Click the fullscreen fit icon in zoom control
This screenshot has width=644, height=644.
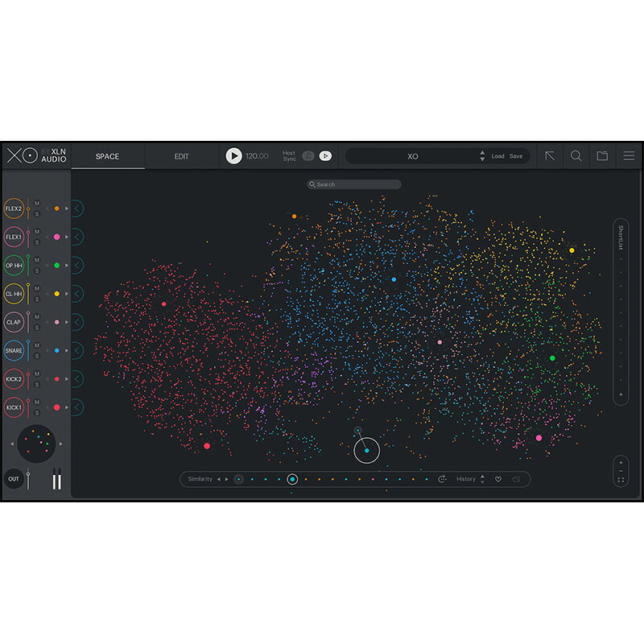[x=621, y=481]
